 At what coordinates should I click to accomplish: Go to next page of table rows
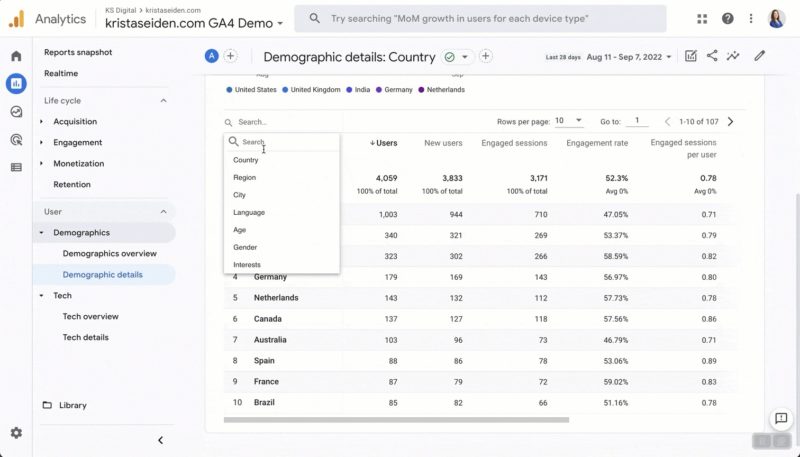pos(731,122)
